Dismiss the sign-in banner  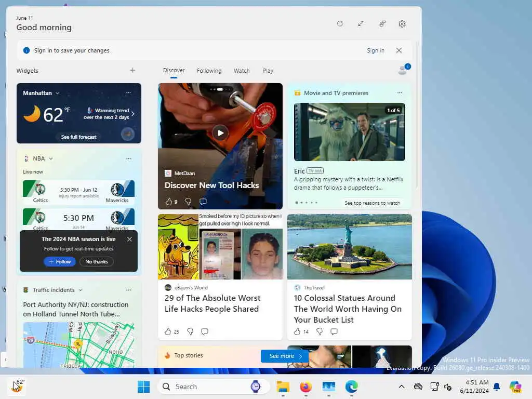[399, 50]
